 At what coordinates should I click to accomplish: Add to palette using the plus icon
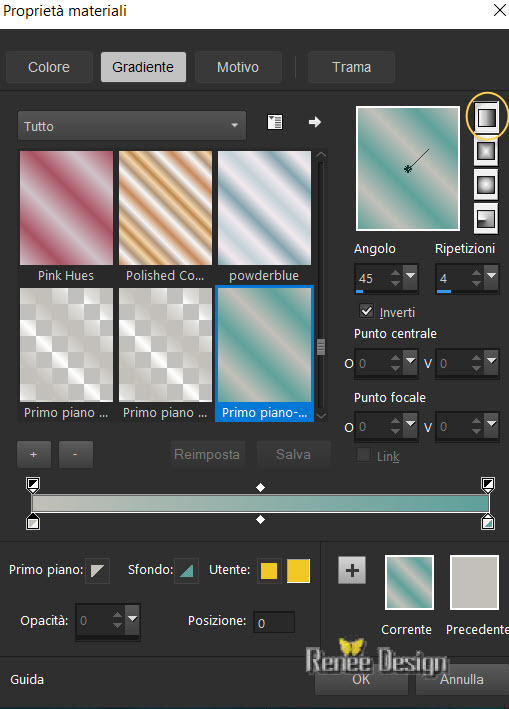tap(352, 570)
